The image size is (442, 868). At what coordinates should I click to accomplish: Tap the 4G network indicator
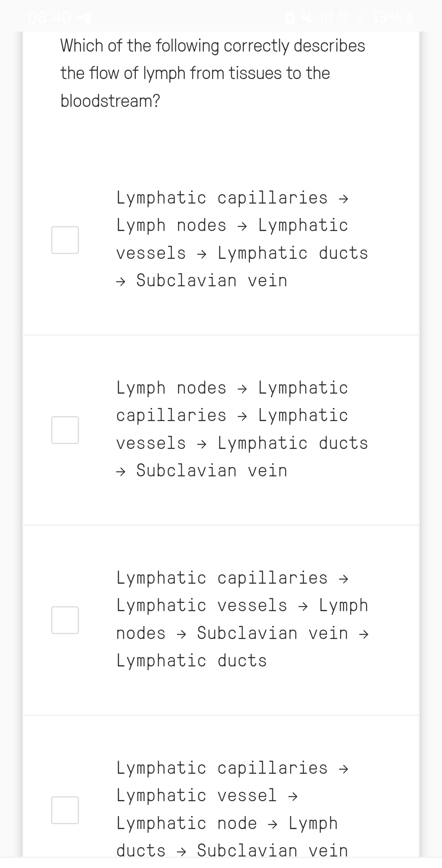(x=342, y=16)
